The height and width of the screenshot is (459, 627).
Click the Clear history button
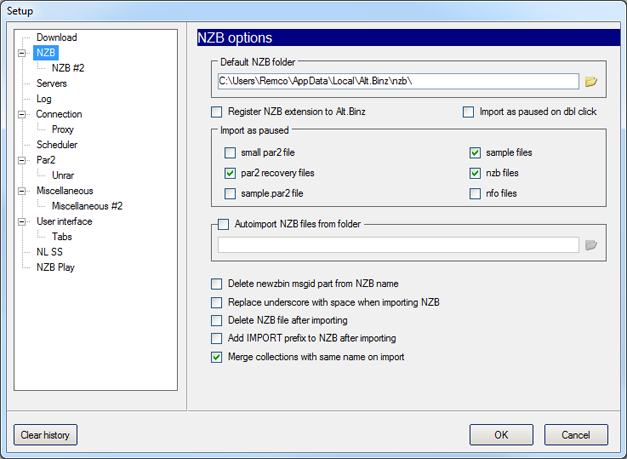pos(46,435)
